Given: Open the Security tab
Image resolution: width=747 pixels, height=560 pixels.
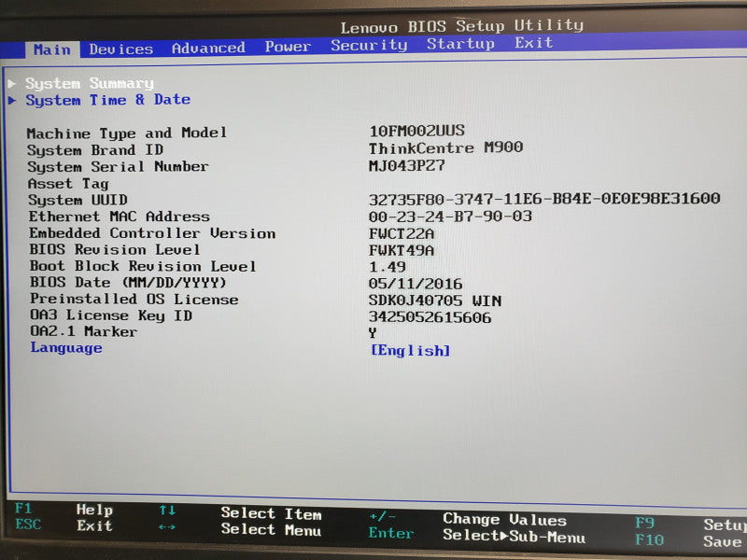Looking at the screenshot, I should coord(369,45).
